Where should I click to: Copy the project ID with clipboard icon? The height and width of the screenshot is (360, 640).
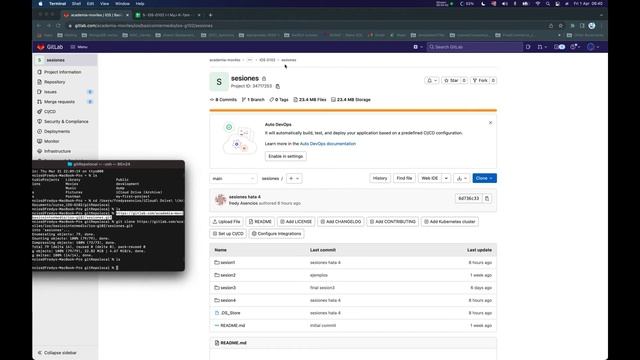click(x=278, y=87)
